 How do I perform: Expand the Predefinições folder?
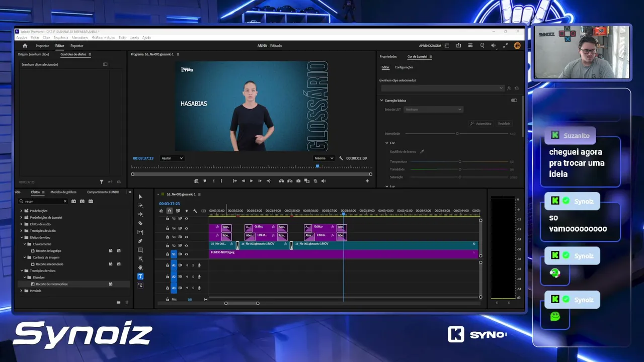point(21,211)
